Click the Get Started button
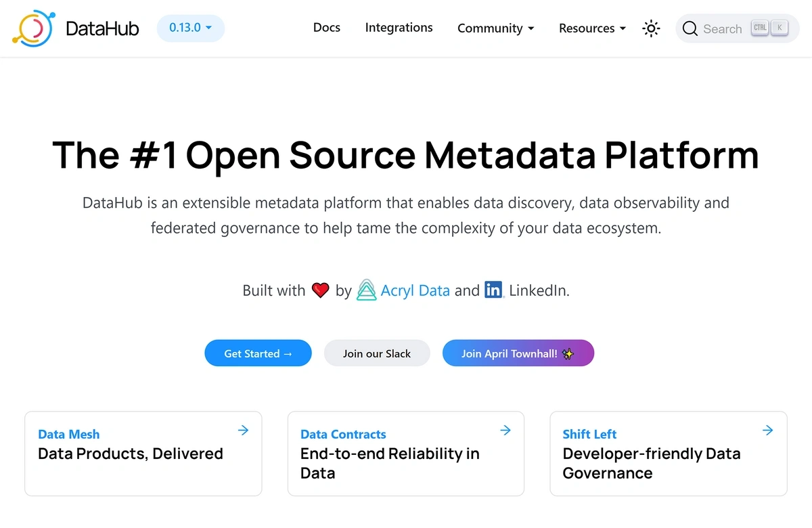Screen dimensions: 812x528 (x=258, y=353)
